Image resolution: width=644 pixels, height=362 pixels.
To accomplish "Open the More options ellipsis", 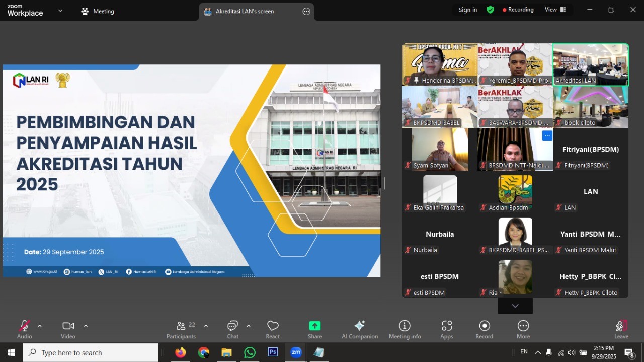I will (x=523, y=326).
